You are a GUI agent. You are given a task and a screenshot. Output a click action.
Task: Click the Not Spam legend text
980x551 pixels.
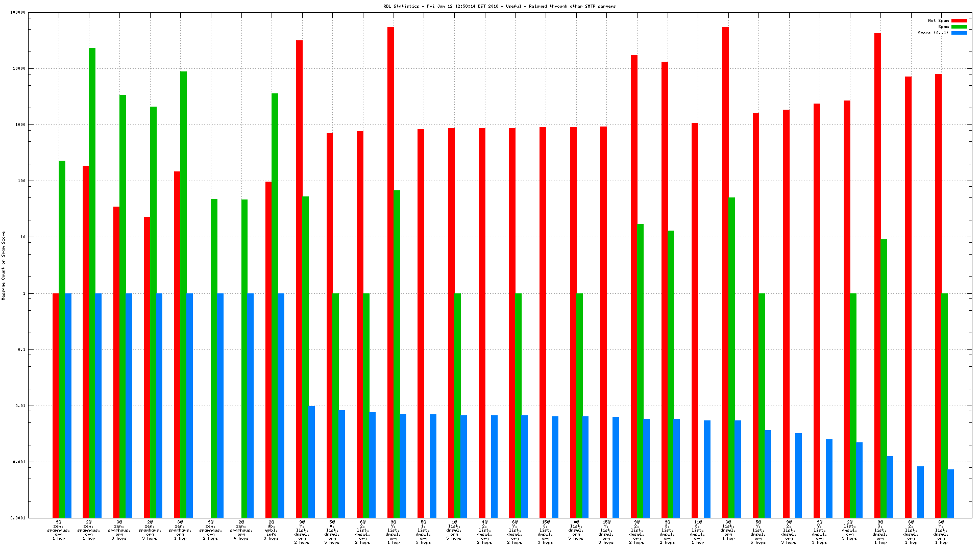point(938,21)
